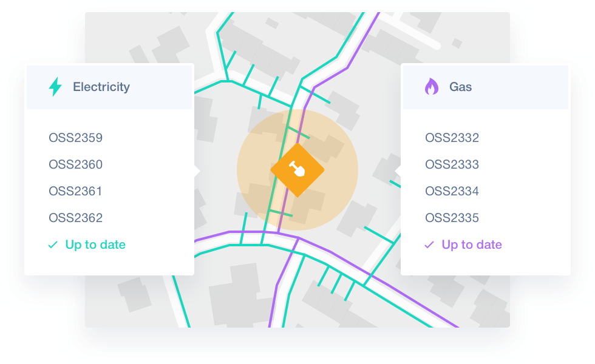Click the green checkmark in Electricity panel

[53, 245]
